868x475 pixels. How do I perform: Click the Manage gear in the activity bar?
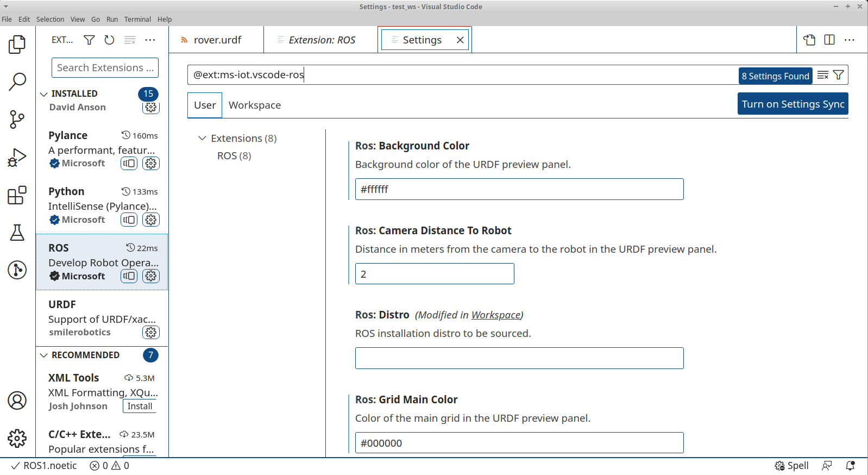[17, 438]
